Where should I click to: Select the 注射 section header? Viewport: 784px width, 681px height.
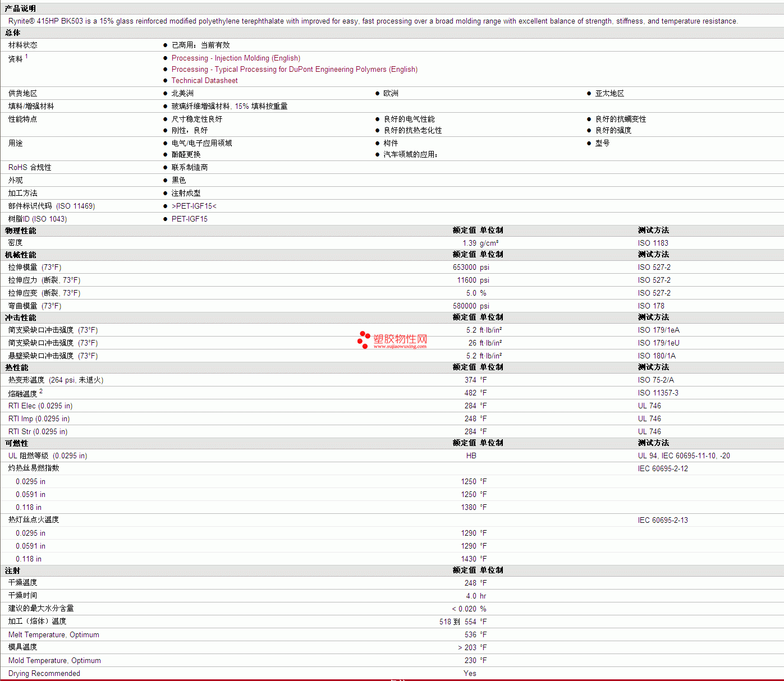click(x=12, y=570)
